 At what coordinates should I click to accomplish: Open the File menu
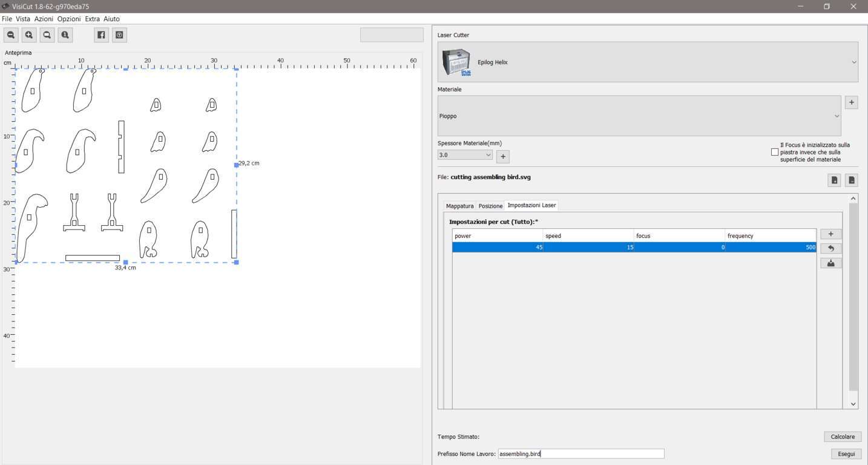pos(7,19)
